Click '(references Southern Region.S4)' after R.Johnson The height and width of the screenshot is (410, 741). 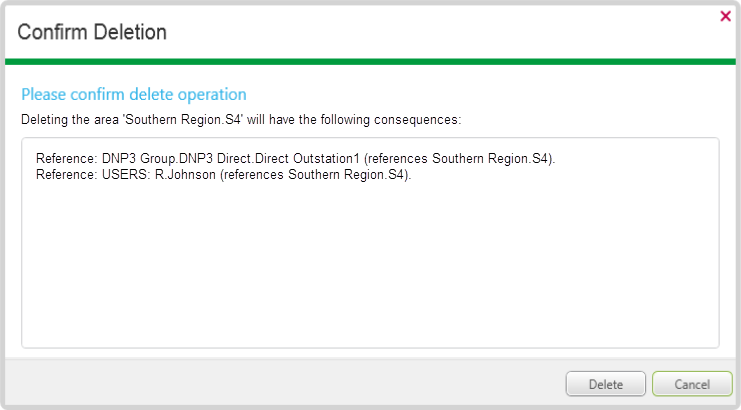point(318,174)
